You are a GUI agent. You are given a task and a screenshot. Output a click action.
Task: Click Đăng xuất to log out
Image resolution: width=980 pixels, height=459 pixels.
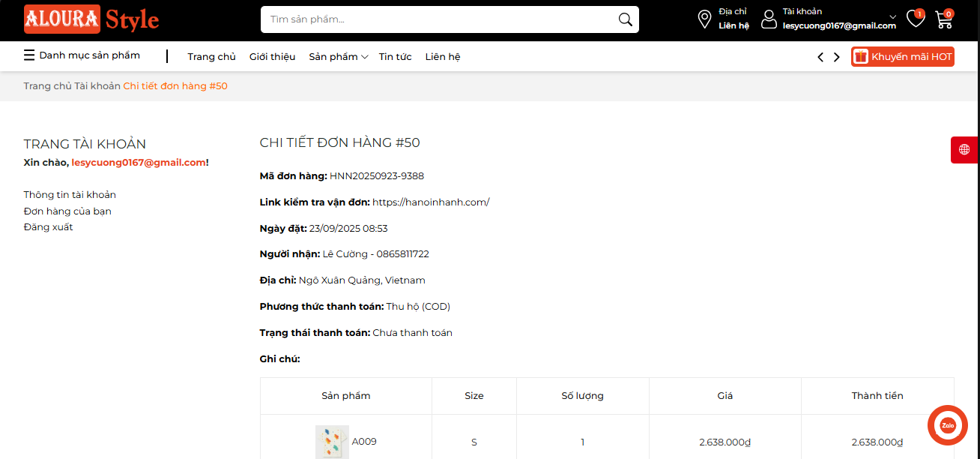click(48, 227)
